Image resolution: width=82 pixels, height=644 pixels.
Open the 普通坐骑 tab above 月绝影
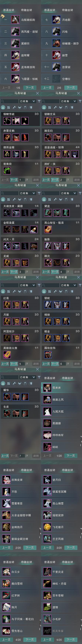[50, 10]
